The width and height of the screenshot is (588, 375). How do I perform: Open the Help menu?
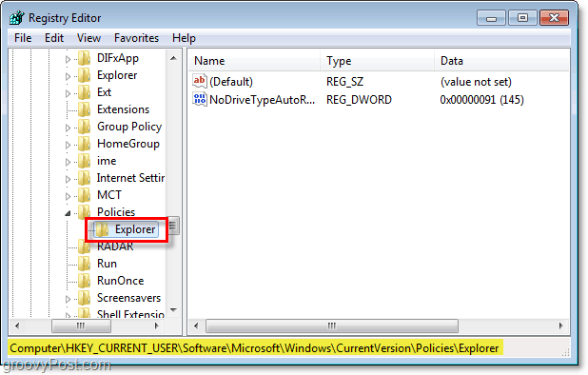[x=184, y=38]
